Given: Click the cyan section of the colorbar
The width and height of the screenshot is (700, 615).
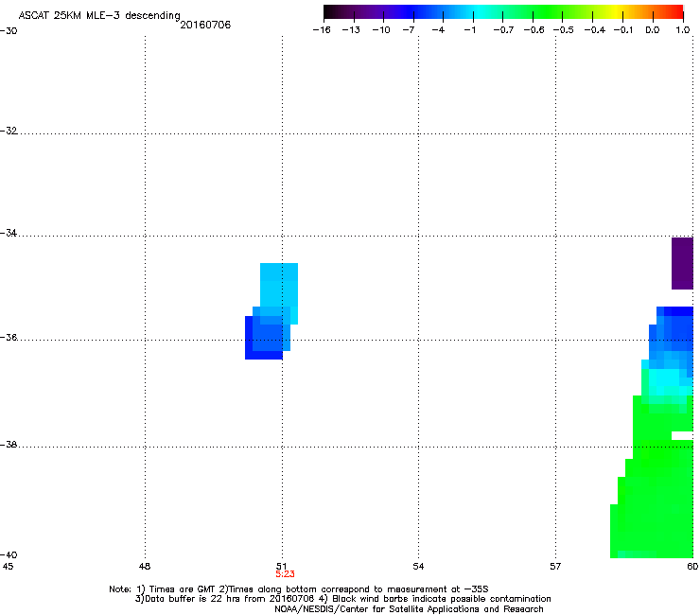Looking at the screenshot, I should pyautogui.click(x=478, y=11).
